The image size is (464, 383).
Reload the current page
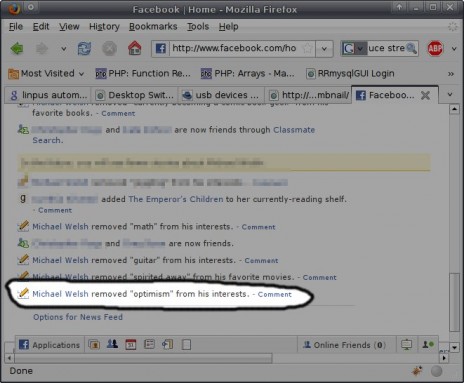tap(84, 49)
